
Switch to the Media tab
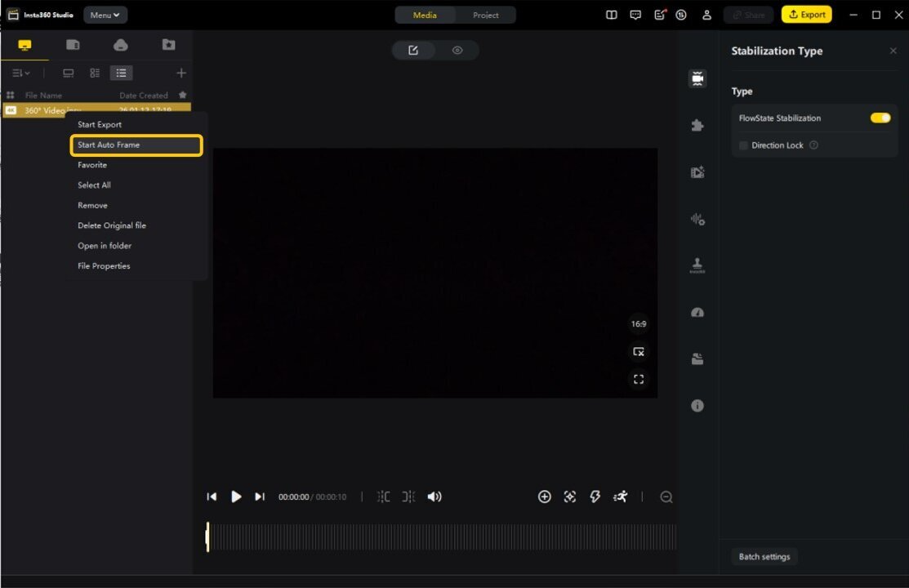[425, 15]
